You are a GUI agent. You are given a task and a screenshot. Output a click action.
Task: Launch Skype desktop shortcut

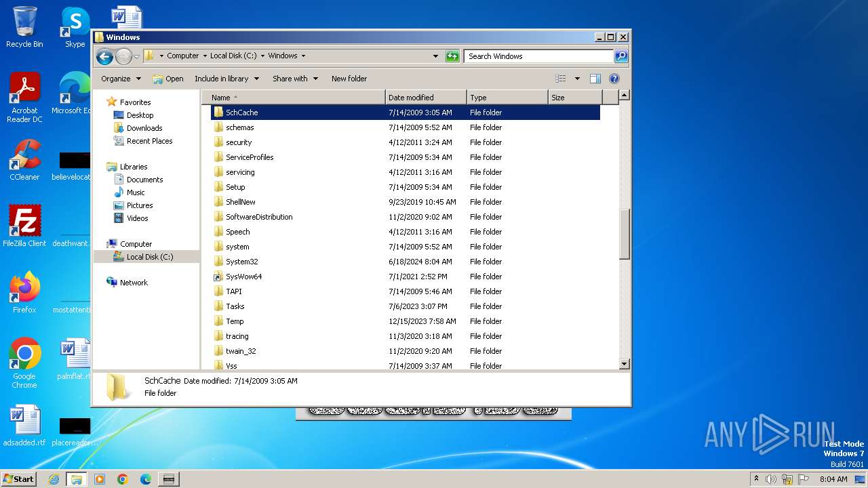point(75,27)
